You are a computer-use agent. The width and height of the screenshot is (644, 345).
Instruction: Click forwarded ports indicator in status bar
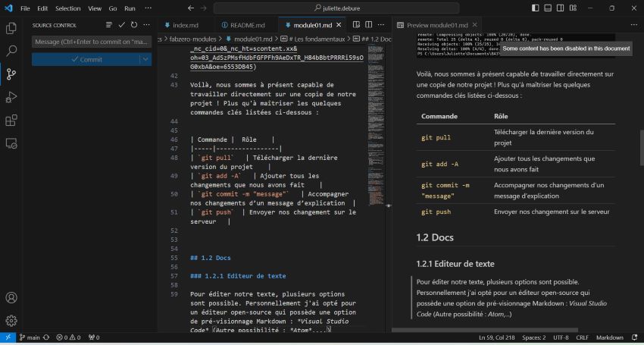(x=94, y=337)
